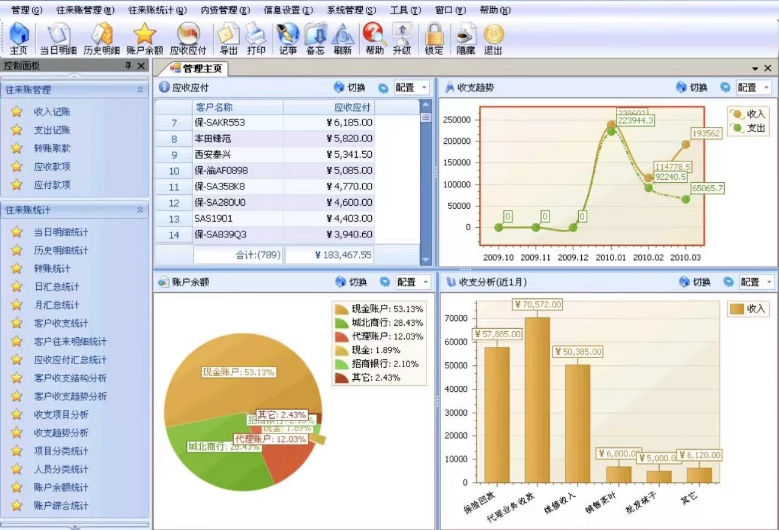
Task: Click the 备忘 memo icon
Action: click(315, 38)
